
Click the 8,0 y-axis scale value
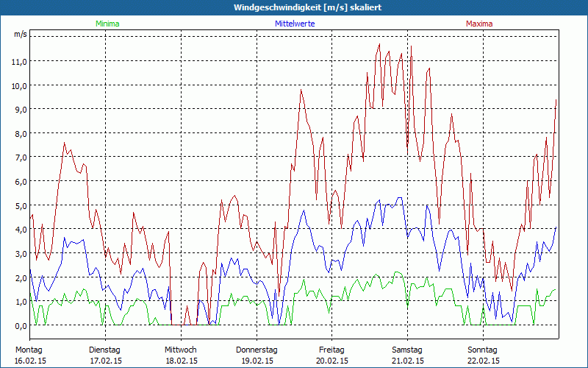[19, 133]
